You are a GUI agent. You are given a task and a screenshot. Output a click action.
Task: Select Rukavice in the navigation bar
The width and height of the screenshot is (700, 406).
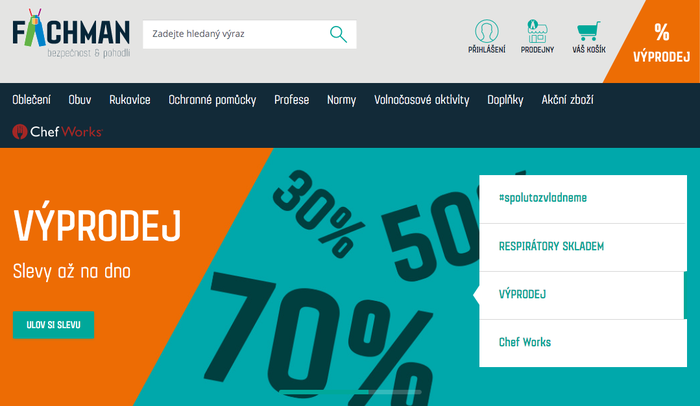130,100
